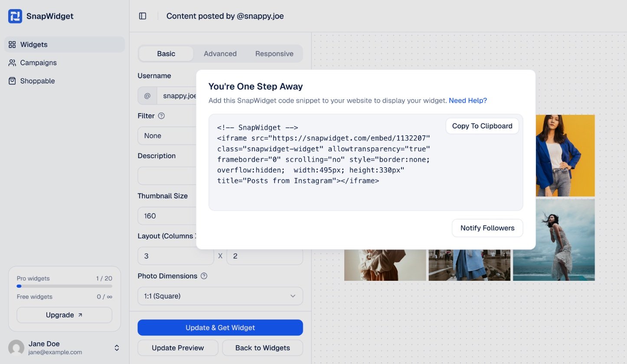Click Copy To Clipboard button
The height and width of the screenshot is (364, 627).
[482, 126]
